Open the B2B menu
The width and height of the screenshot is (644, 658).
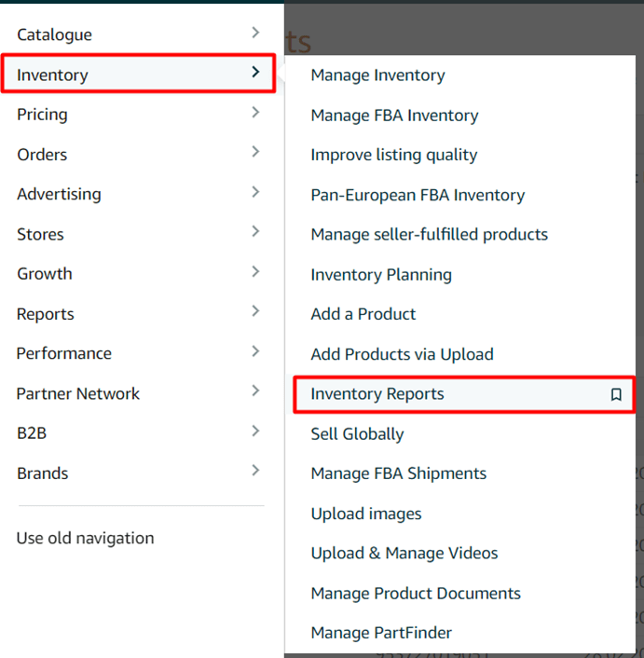tap(32, 433)
